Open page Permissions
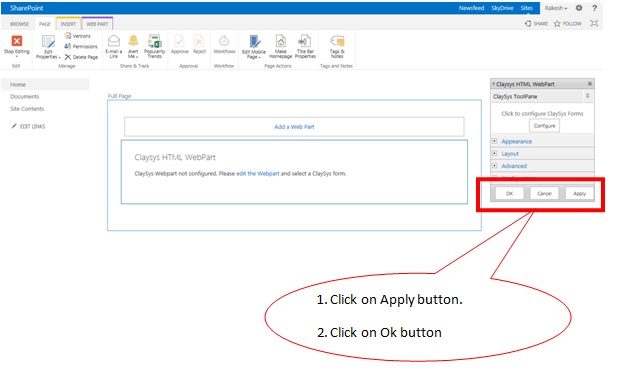The height and width of the screenshot is (379, 621). pyautogui.click(x=81, y=46)
